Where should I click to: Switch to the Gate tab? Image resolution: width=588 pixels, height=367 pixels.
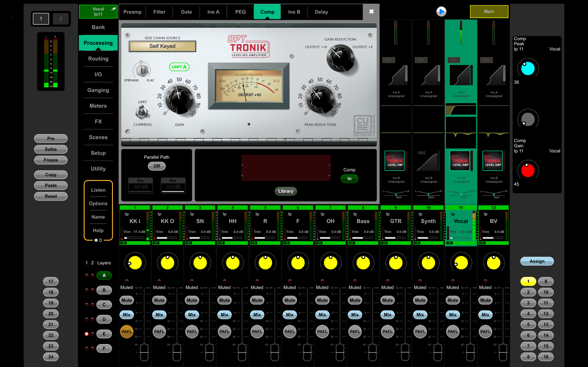coord(186,12)
